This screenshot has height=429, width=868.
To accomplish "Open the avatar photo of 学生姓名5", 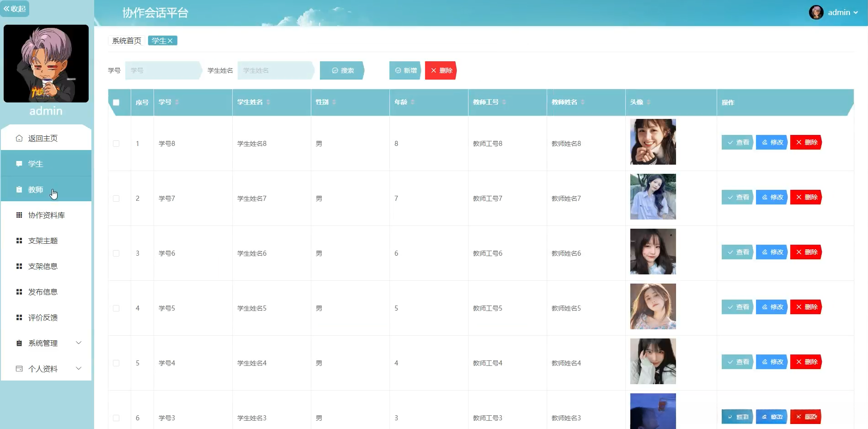I will tap(653, 306).
